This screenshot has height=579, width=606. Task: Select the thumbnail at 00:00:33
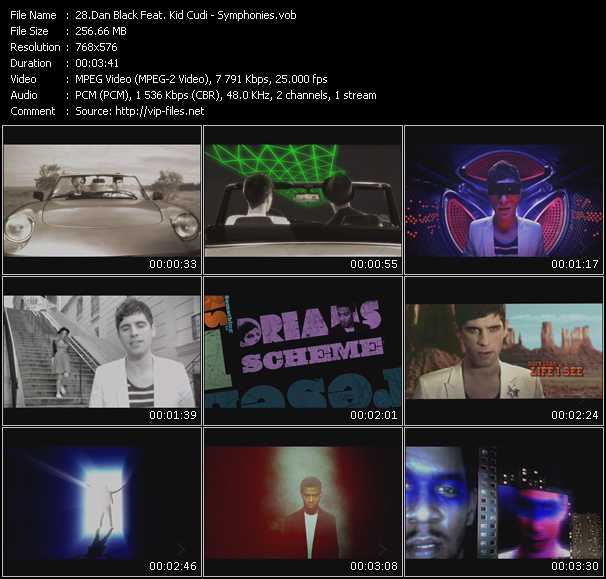(x=102, y=200)
